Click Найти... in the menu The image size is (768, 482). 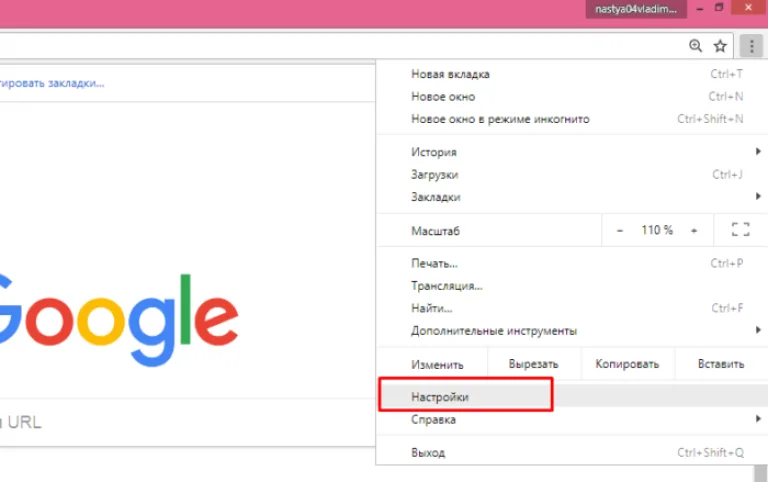pos(572,309)
